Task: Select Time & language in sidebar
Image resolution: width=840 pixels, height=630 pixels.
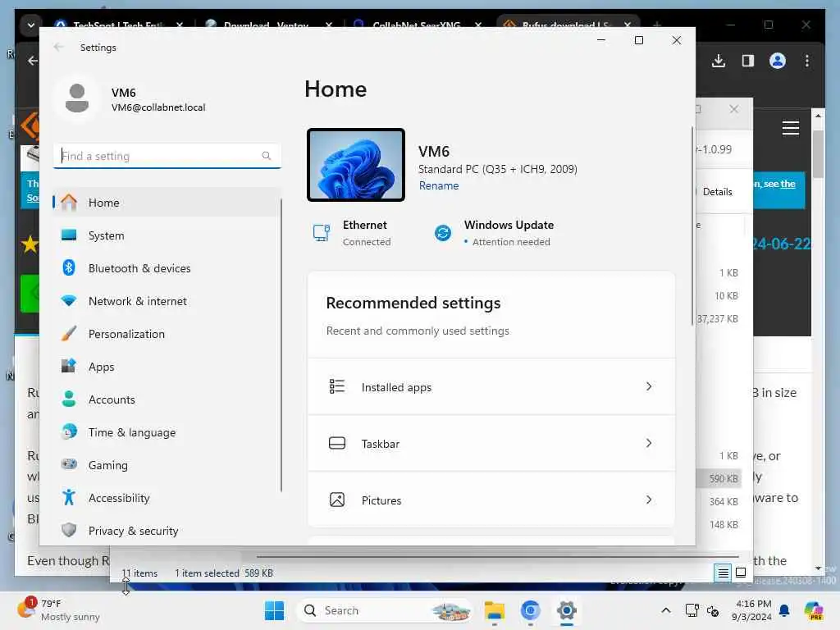Action: tap(167, 432)
